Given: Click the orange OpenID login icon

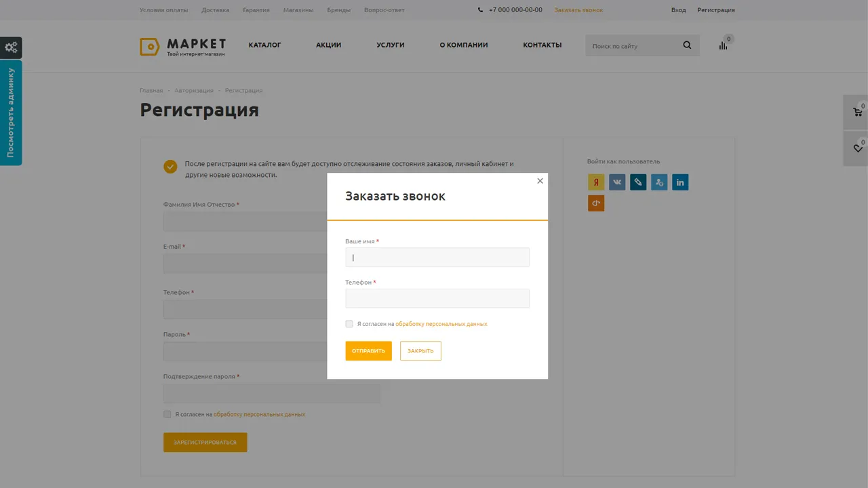Looking at the screenshot, I should pos(596,203).
